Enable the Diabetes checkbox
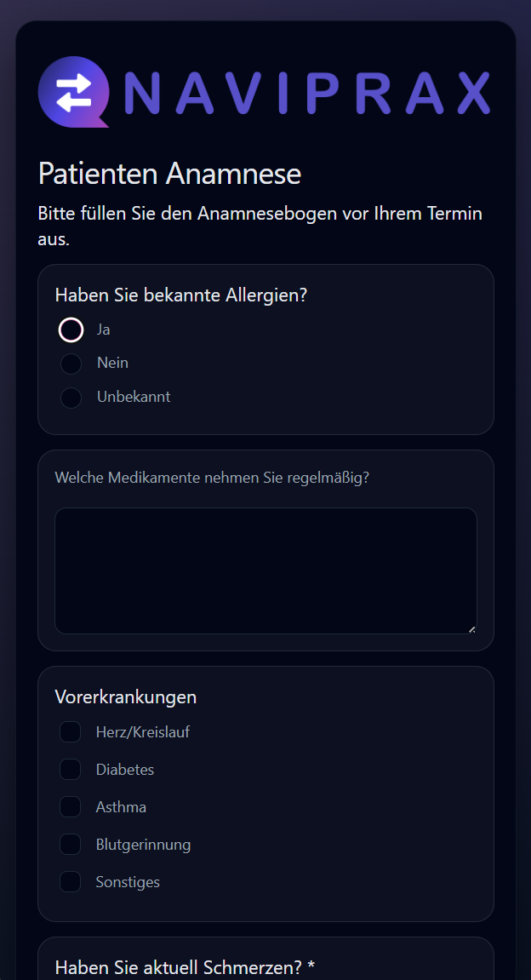The height and width of the screenshot is (980, 531). click(x=71, y=770)
